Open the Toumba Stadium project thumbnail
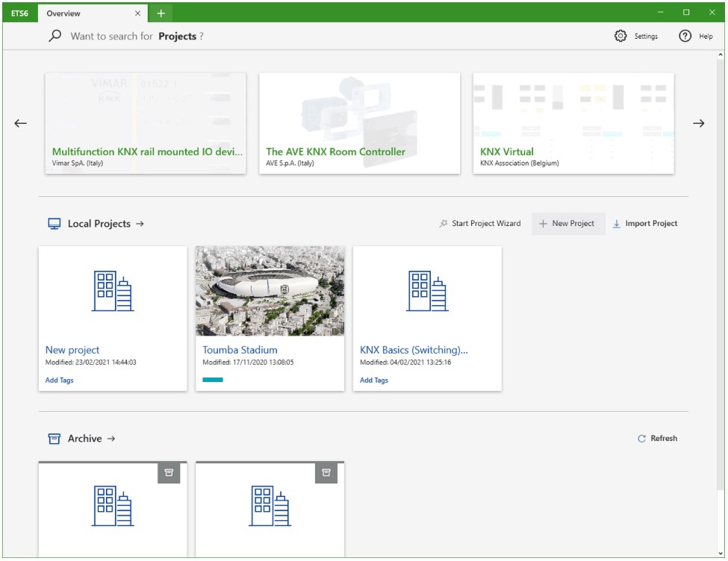This screenshot has width=728, height=561. [270, 291]
